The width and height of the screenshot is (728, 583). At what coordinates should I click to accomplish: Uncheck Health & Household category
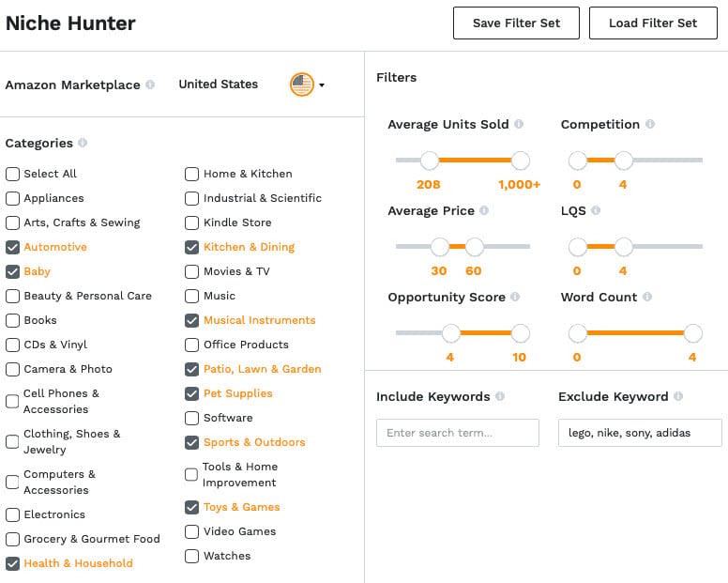(x=12, y=563)
